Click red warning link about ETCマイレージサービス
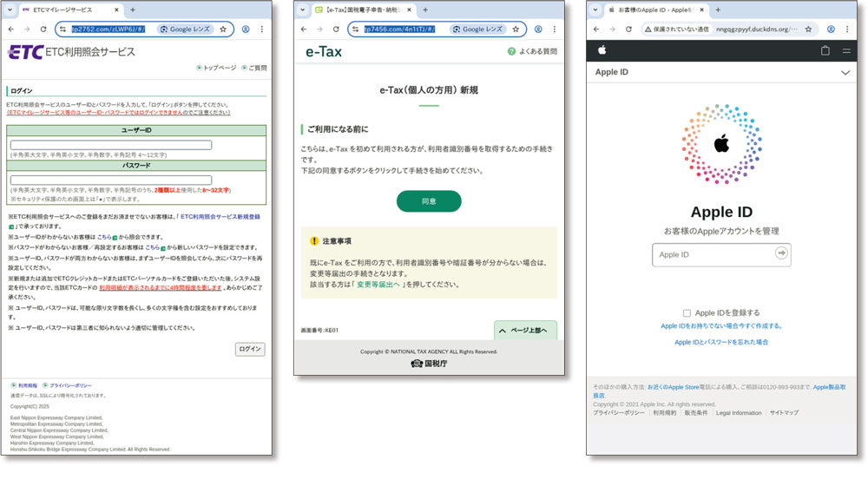Screen dimensions: 868x479 click(118, 112)
